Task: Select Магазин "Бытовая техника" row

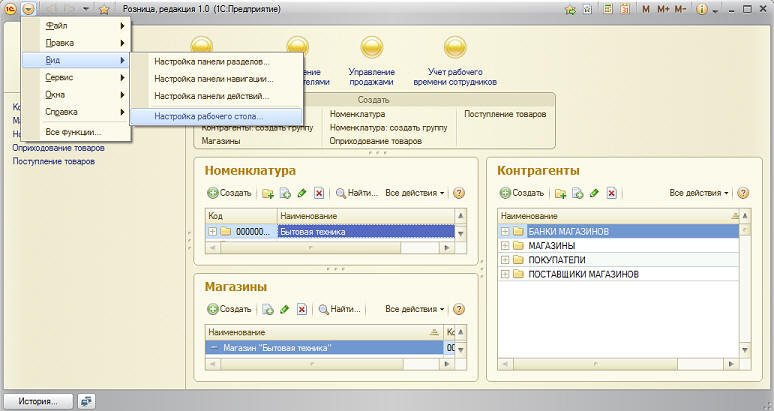Action: point(324,348)
